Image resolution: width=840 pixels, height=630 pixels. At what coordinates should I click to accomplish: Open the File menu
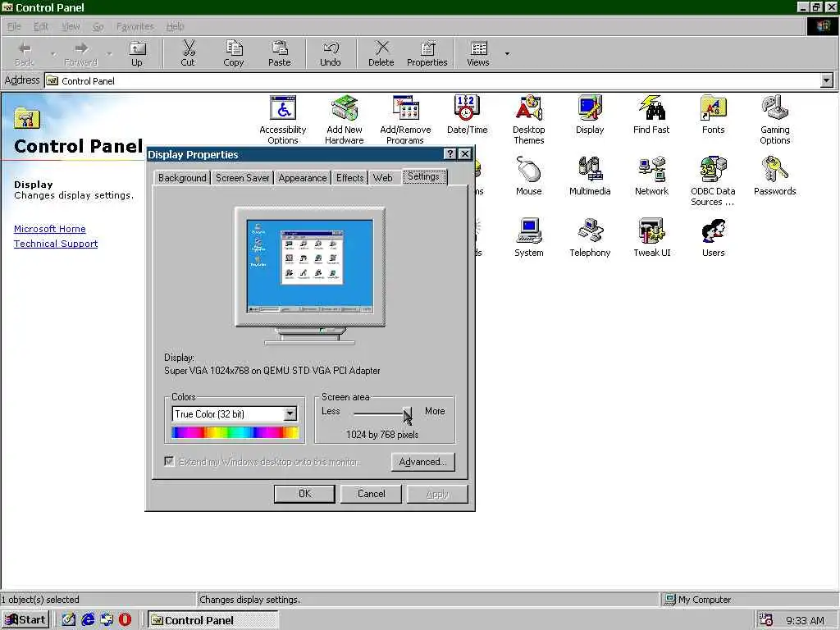click(x=14, y=26)
